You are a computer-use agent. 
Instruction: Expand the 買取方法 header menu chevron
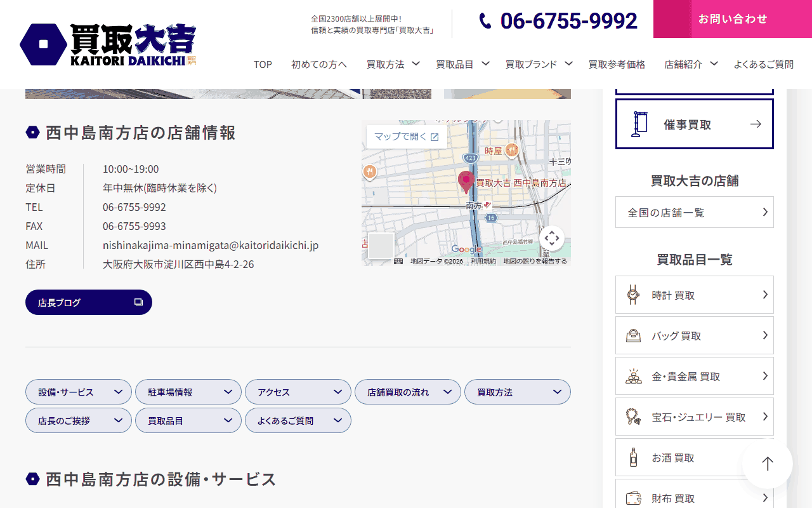[x=416, y=63]
